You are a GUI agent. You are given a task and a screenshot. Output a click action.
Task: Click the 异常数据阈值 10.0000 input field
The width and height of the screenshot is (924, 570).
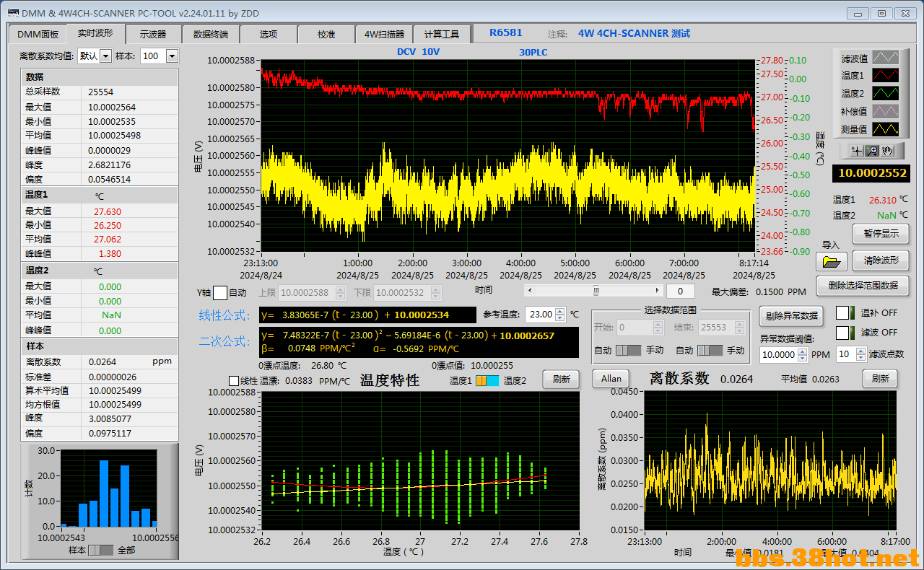pyautogui.click(x=778, y=354)
